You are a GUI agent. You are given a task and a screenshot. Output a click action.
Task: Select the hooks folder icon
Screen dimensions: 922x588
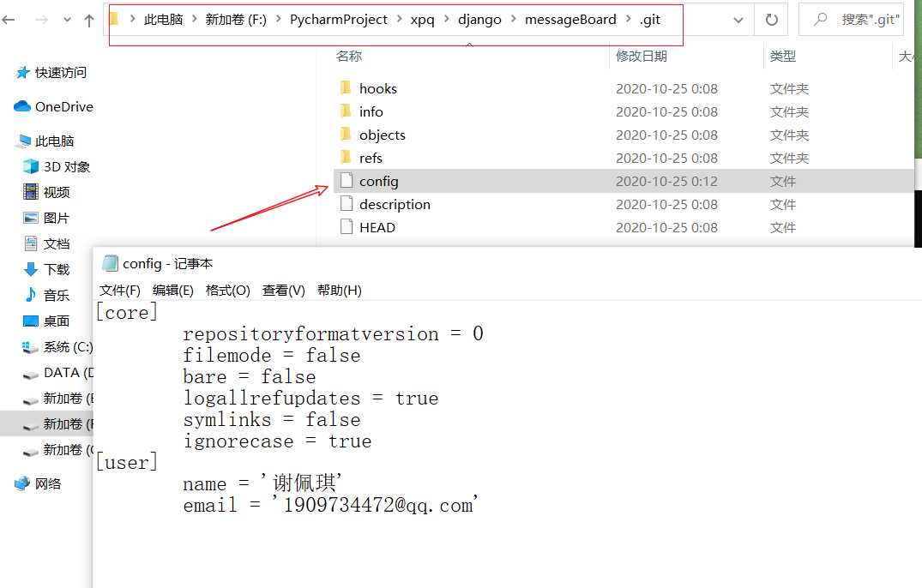click(346, 87)
